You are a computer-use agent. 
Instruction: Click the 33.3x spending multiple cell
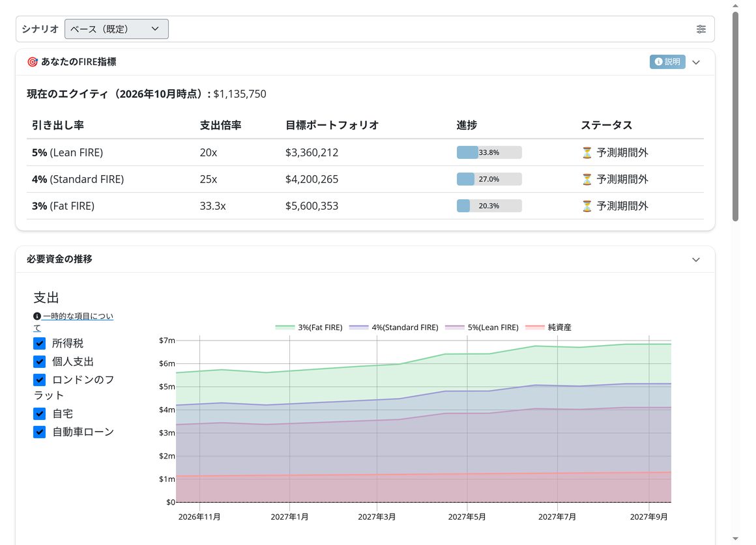[212, 206]
